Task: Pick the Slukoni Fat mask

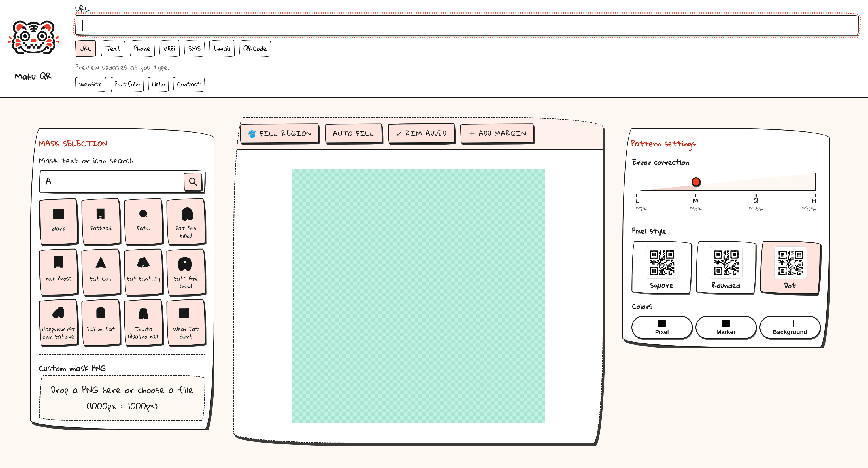Action: [x=101, y=322]
